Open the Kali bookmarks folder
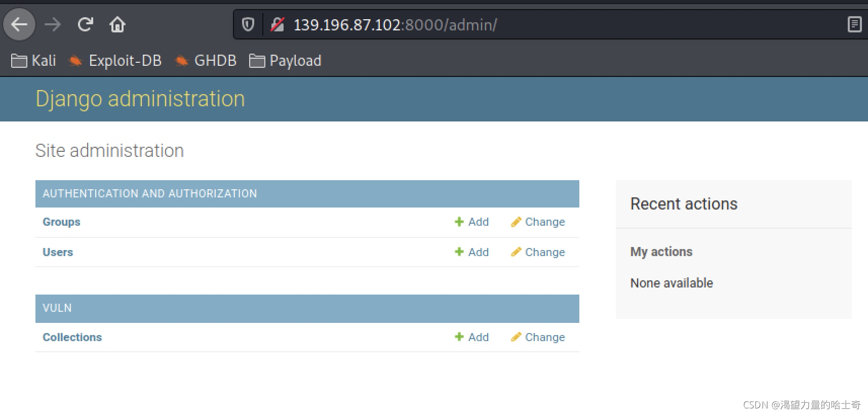The height and width of the screenshot is (414, 868). (x=33, y=61)
